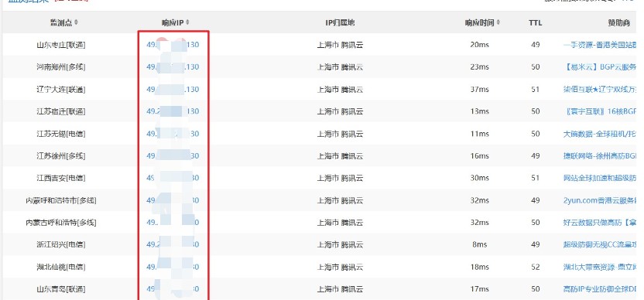This screenshot has width=644, height=300.
Task: Click the IP归属地 column header
Action: [340, 23]
